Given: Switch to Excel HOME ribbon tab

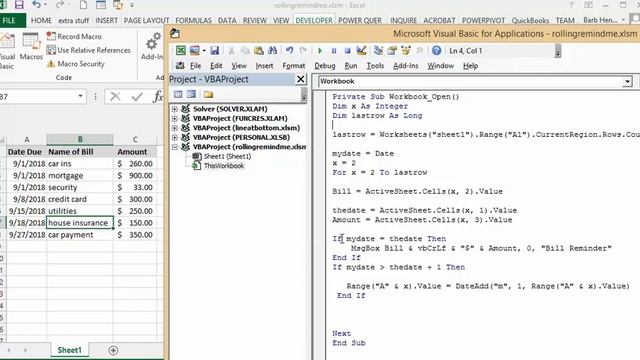Looking at the screenshot, I should click(41, 20).
